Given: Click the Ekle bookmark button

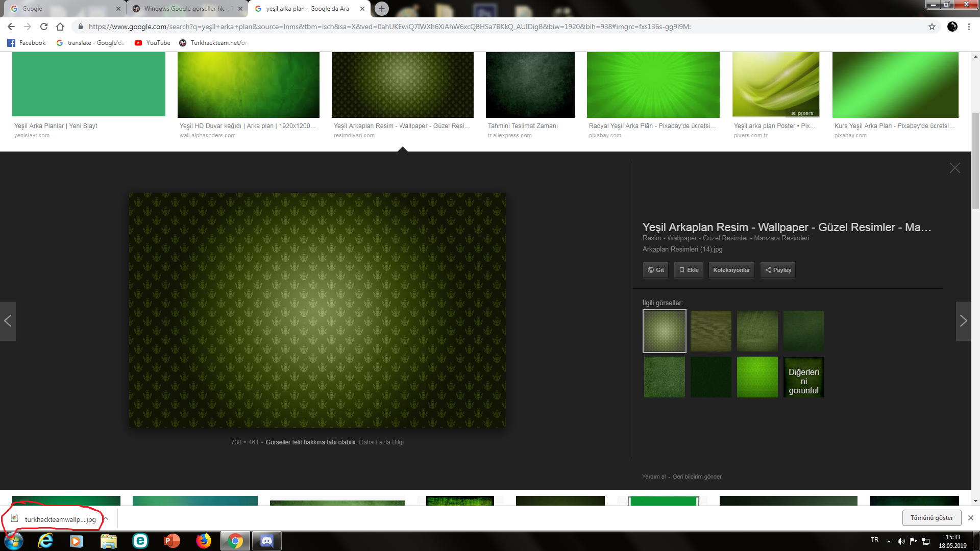Looking at the screenshot, I should 689,270.
